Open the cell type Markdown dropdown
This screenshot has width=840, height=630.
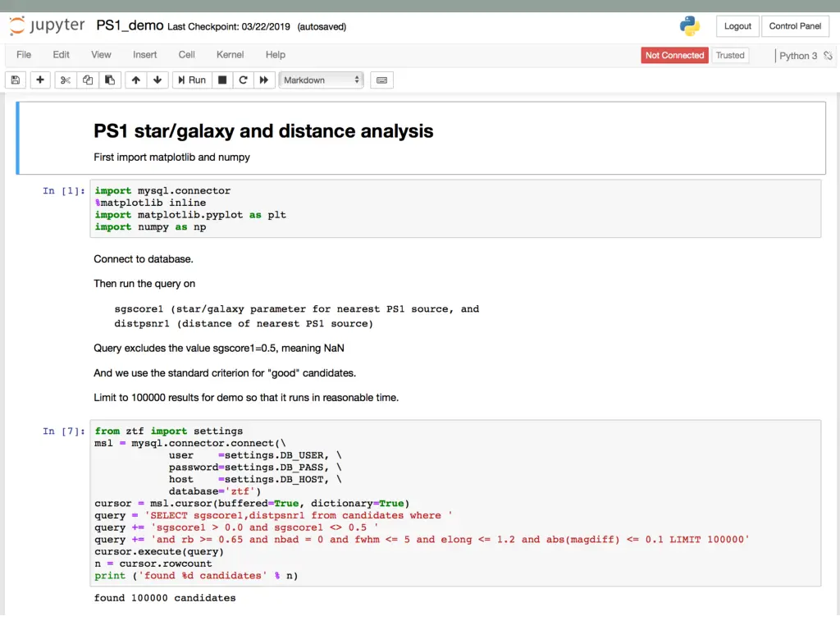(x=321, y=80)
